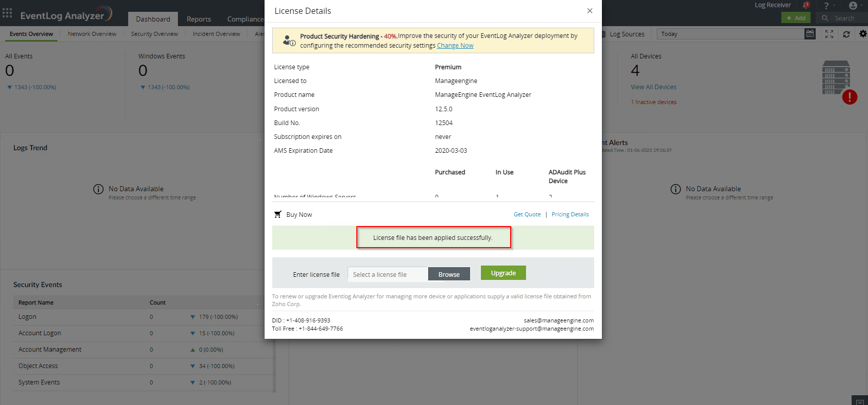Image resolution: width=868 pixels, height=405 pixels.
Task: Refresh the dashboard with the refresh icon
Action: tap(846, 34)
